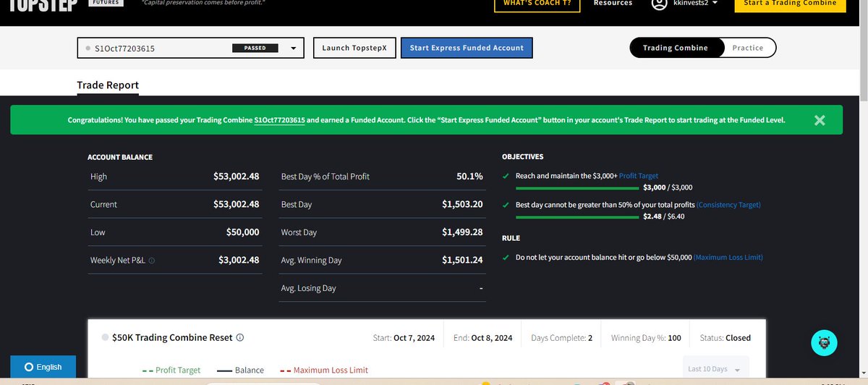Open the kkinvests2 user dropdown
The image size is (868, 385).
(697, 4)
